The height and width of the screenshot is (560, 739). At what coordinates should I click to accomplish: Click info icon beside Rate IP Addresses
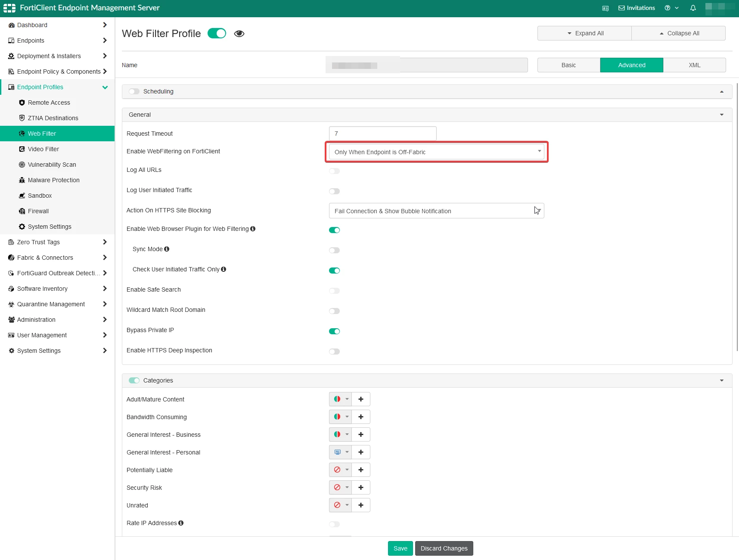pyautogui.click(x=181, y=523)
